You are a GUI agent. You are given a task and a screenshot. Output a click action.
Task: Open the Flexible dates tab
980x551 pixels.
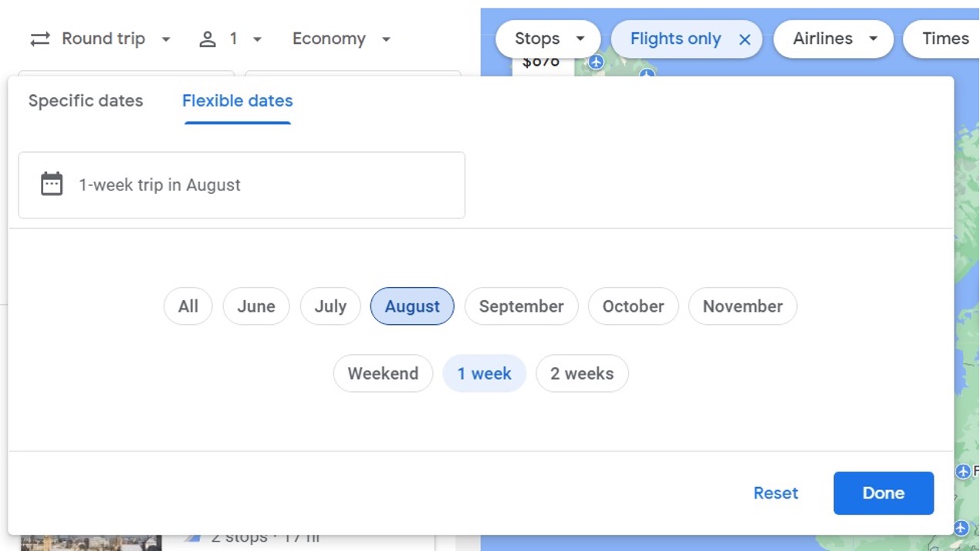click(x=238, y=101)
